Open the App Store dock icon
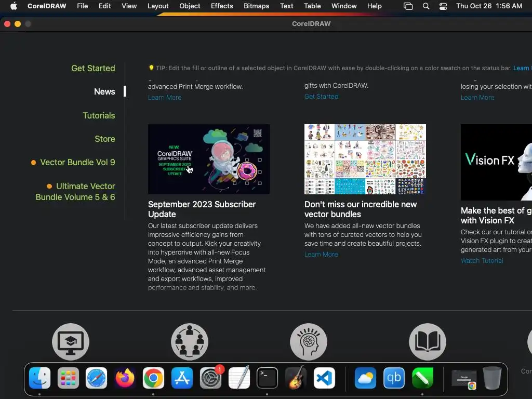 point(182,378)
